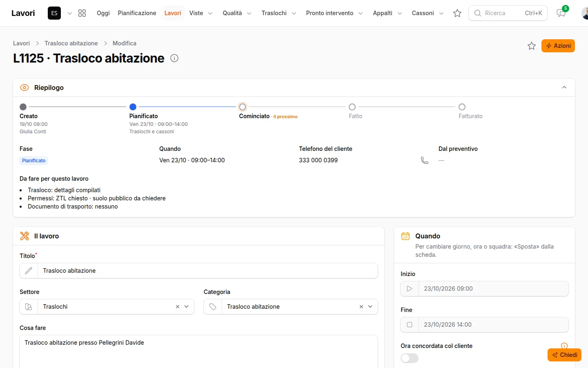Screen dimensions: 588x368
Task: Toggle Ora concordata col cliente switch
Action: (x=410, y=358)
